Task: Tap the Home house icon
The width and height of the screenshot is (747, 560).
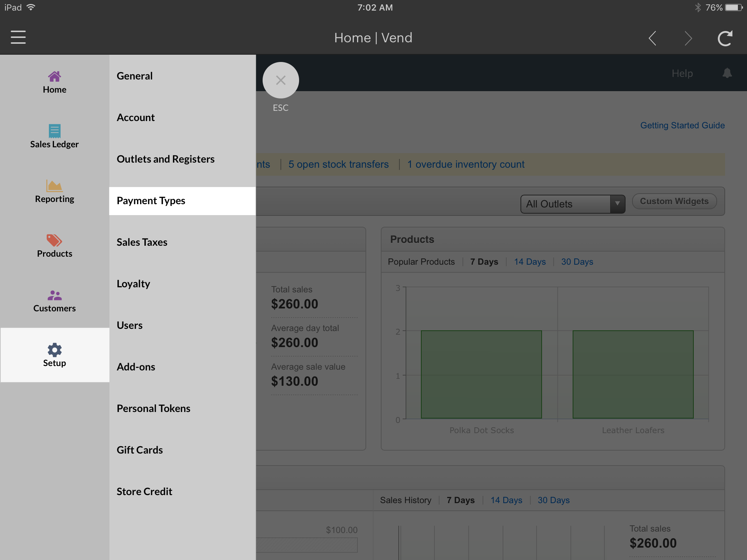Action: point(54,77)
